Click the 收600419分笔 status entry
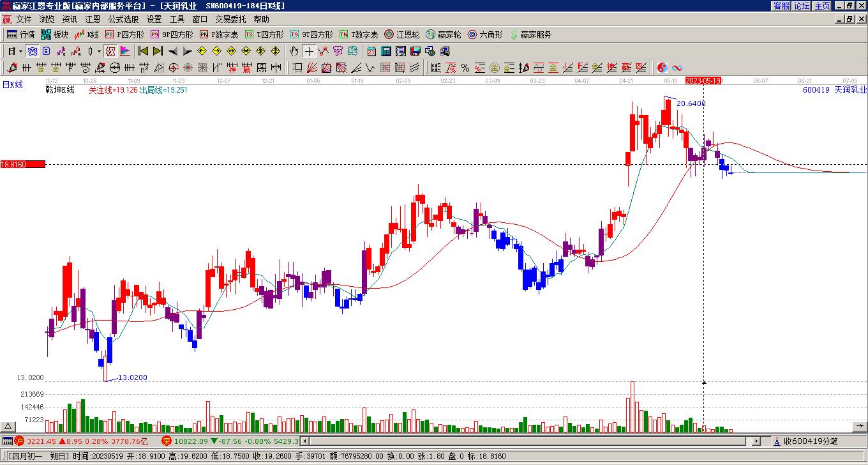Screen dimensions: 868x465 tap(806, 441)
